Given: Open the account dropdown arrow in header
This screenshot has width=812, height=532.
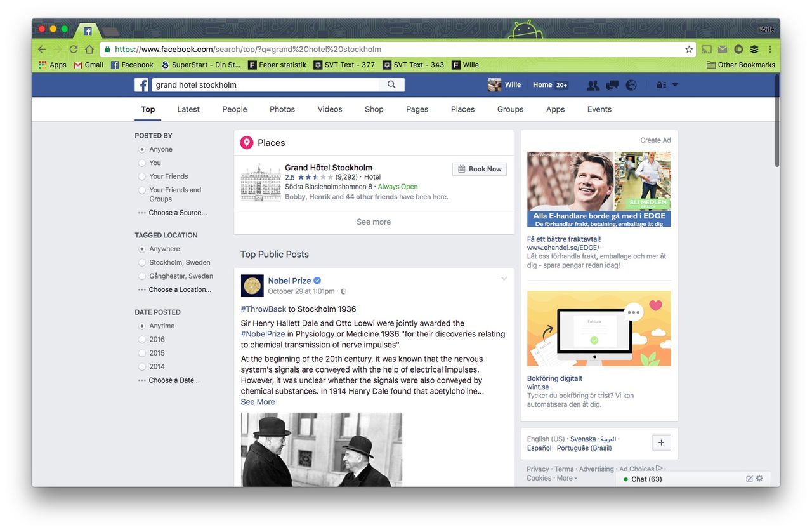Looking at the screenshot, I should (x=675, y=85).
